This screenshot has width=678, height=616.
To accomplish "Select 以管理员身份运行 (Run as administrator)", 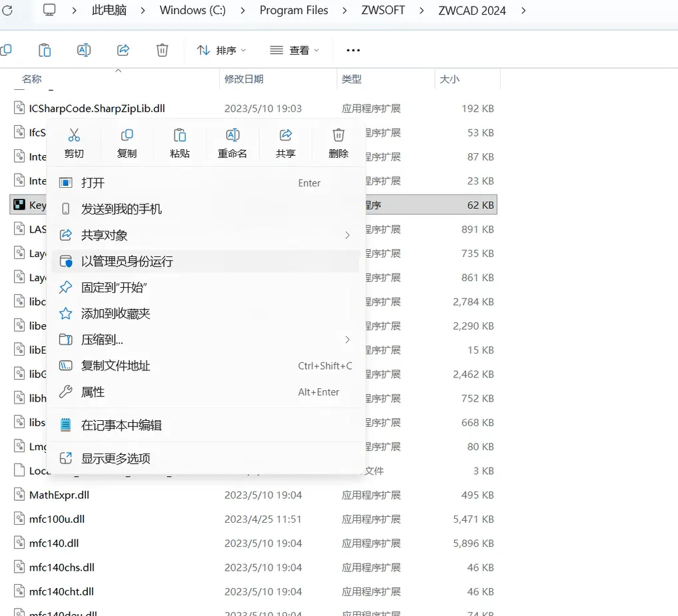I will (205, 261).
